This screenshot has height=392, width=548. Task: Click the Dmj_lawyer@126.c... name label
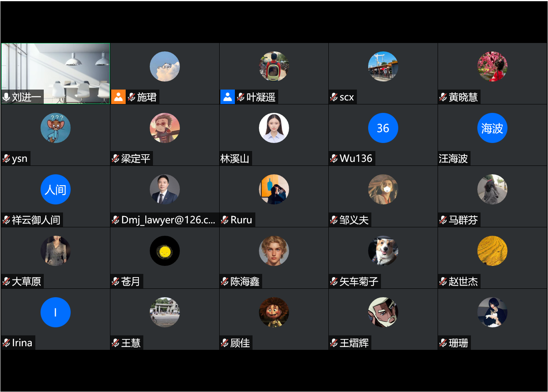click(x=168, y=220)
